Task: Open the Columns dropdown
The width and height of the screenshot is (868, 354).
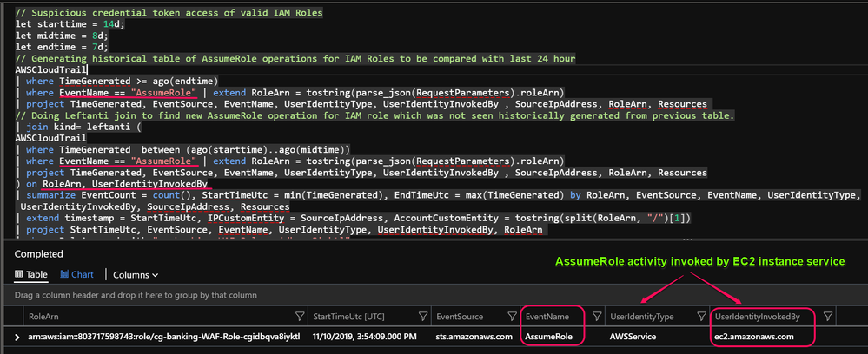Action: click(x=136, y=274)
